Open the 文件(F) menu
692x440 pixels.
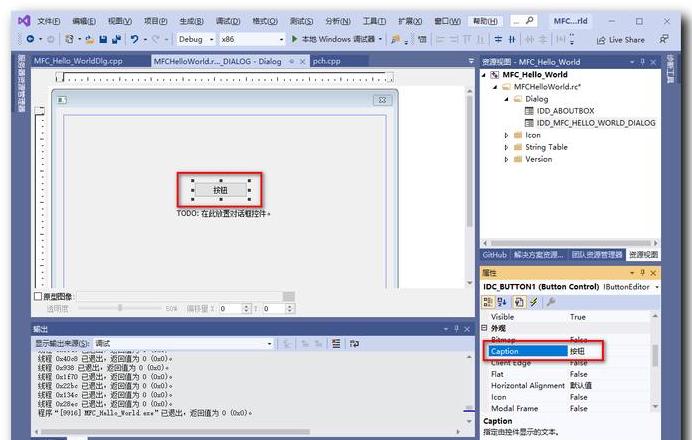(x=48, y=21)
